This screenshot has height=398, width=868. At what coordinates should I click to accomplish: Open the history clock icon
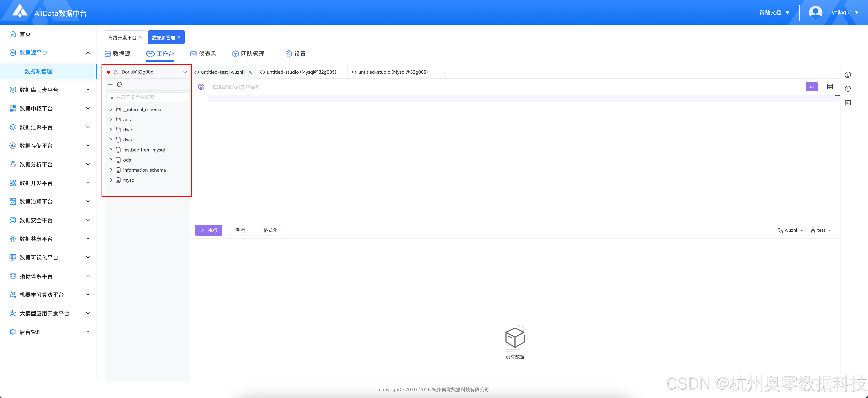(x=848, y=89)
